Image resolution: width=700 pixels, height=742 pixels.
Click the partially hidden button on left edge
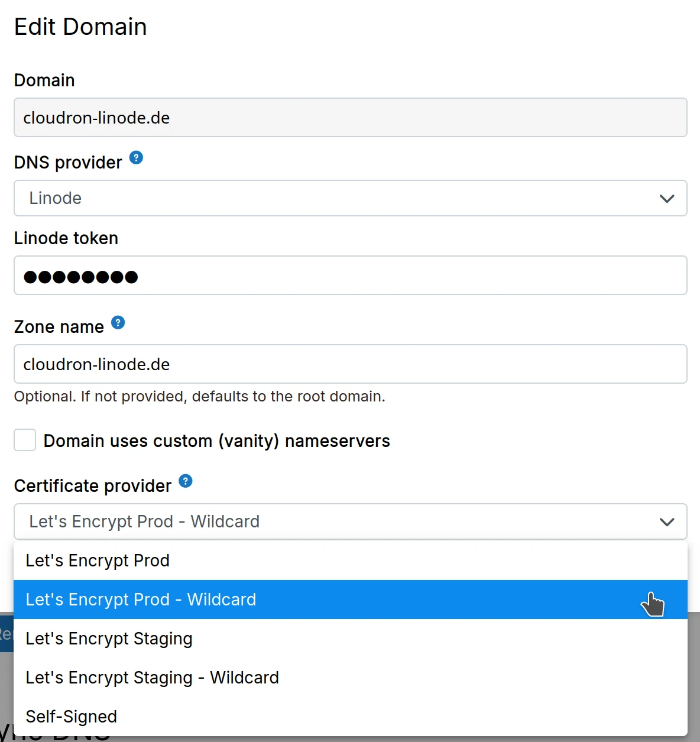pos(6,634)
